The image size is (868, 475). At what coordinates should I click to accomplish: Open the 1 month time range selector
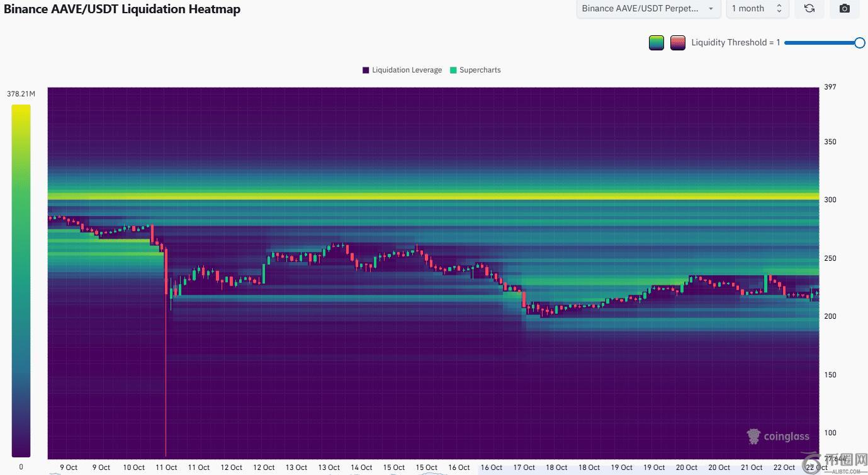[x=756, y=9]
